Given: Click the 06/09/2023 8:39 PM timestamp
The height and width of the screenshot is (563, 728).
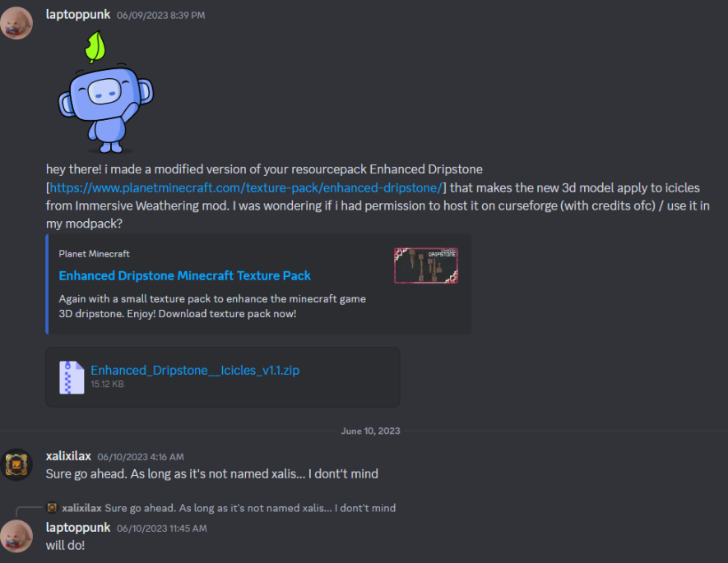Looking at the screenshot, I should (x=160, y=16).
